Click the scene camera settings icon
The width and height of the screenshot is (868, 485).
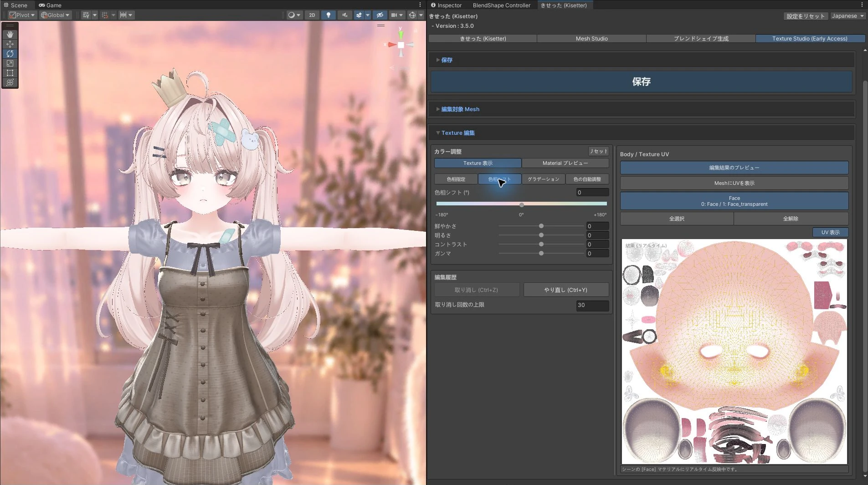click(395, 15)
